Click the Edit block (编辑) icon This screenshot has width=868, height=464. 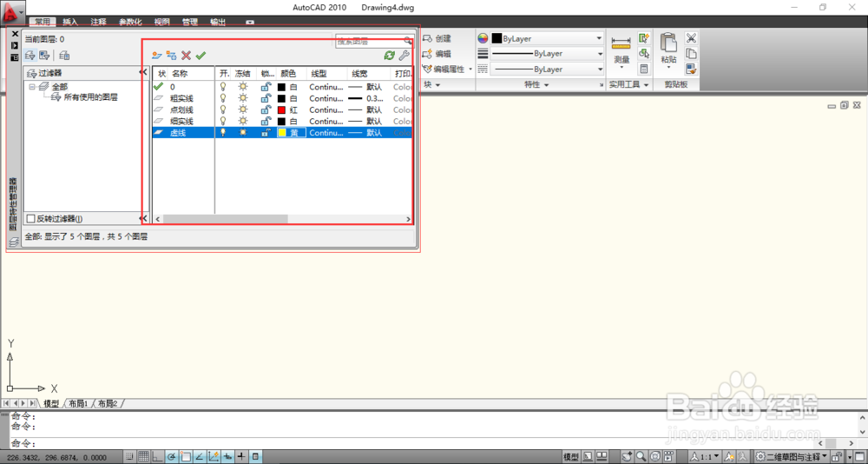coord(427,54)
